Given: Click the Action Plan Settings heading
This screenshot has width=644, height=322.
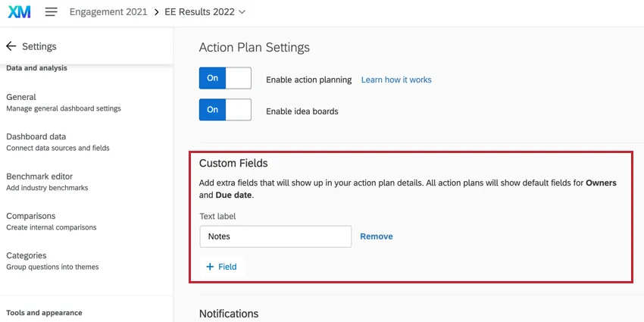Looking at the screenshot, I should tap(255, 47).
